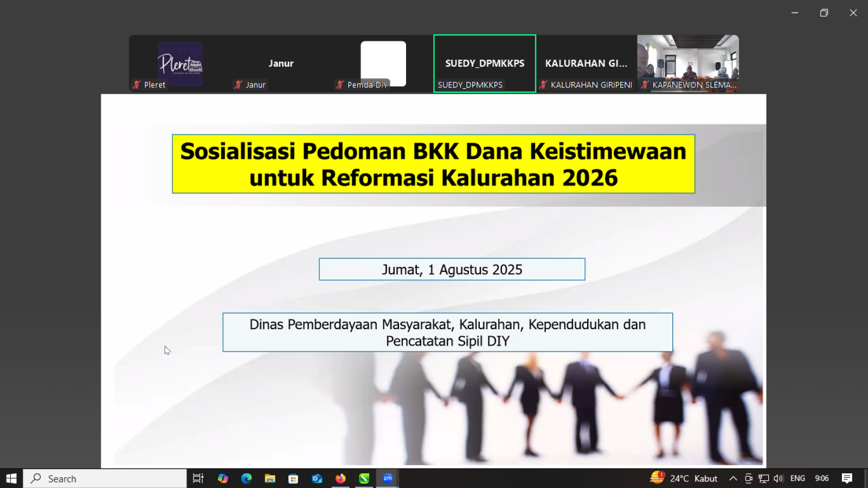Click muted mic icon beside Janur name label
The width and height of the screenshot is (868, 488).
click(x=238, y=85)
